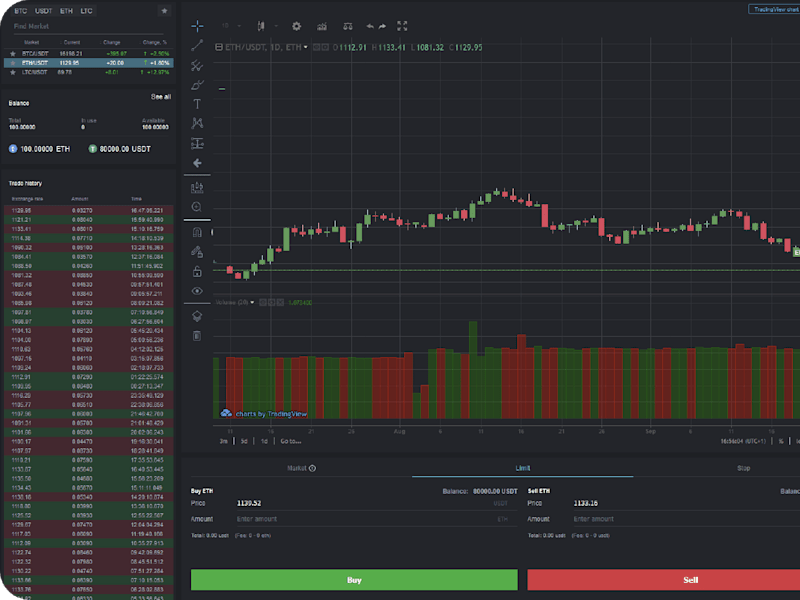The height and width of the screenshot is (600, 800).
Task: Click Market info question mark icon
Action: point(312,468)
